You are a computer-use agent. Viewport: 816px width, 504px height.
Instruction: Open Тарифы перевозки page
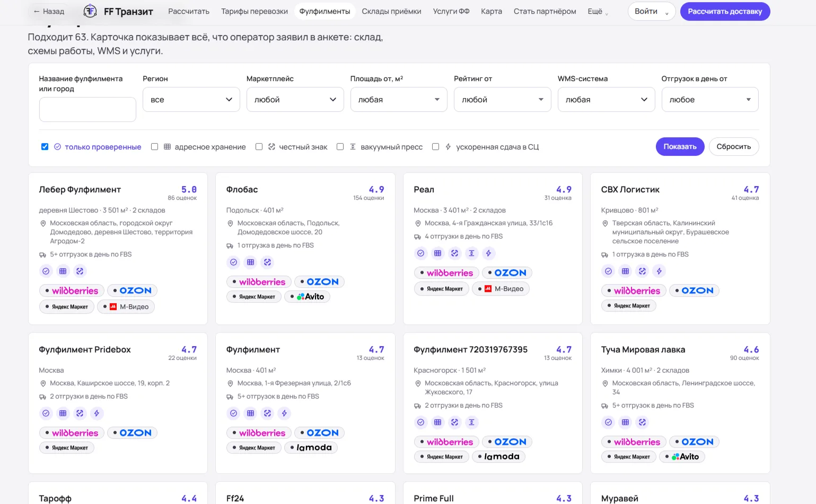[x=255, y=11]
